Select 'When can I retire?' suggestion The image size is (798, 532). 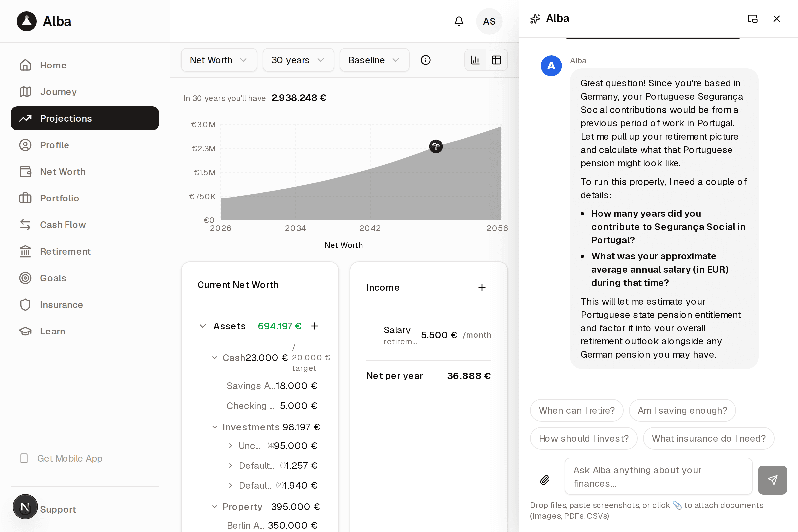pos(577,410)
